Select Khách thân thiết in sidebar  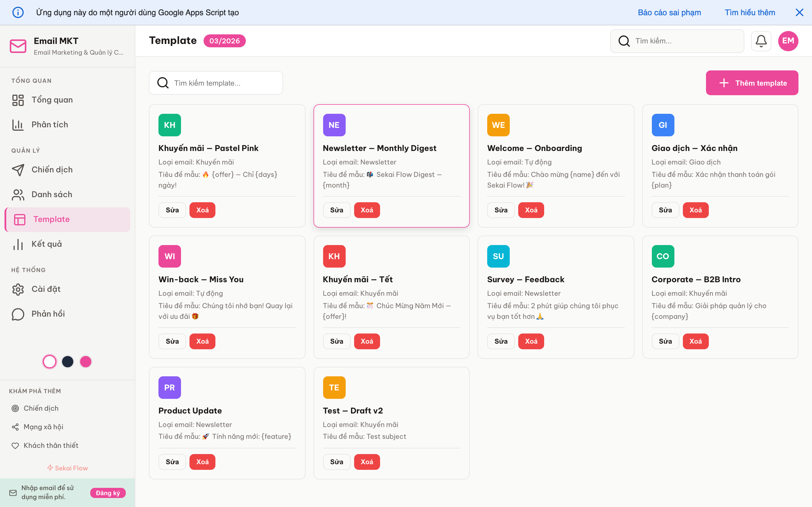click(51, 445)
